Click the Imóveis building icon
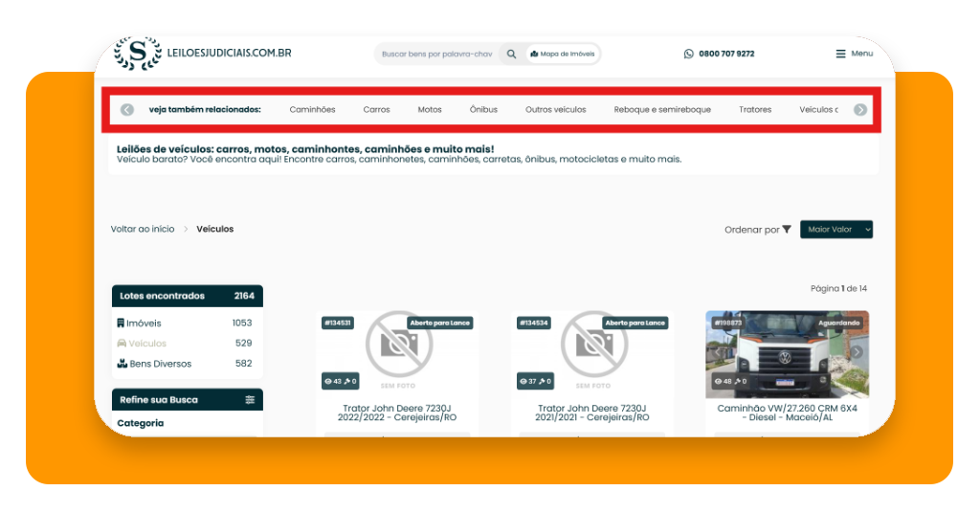The width and height of the screenshot is (980, 513). [121, 323]
